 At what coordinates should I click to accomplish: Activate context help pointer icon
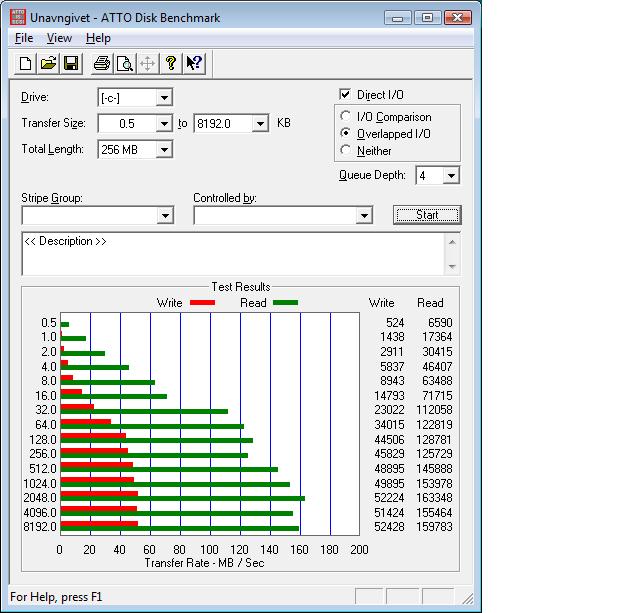[194, 64]
